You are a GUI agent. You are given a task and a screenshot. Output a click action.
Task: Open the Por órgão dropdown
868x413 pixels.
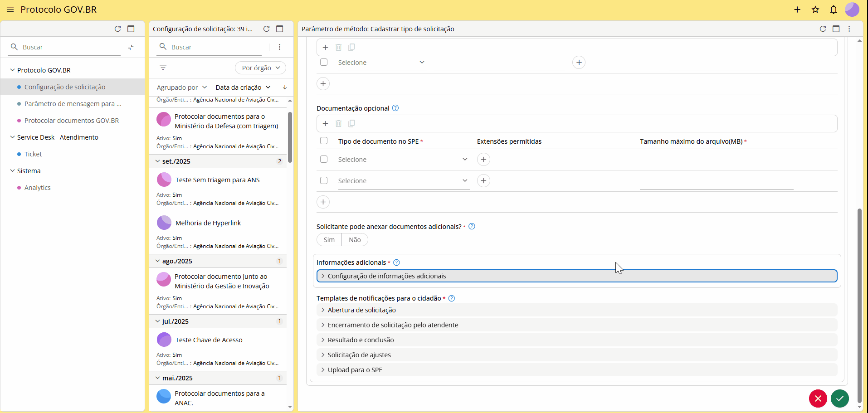point(260,68)
